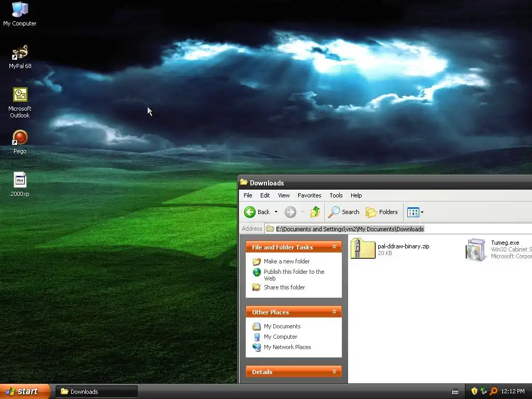Click the My Documents sidebar icon

[x=257, y=326]
